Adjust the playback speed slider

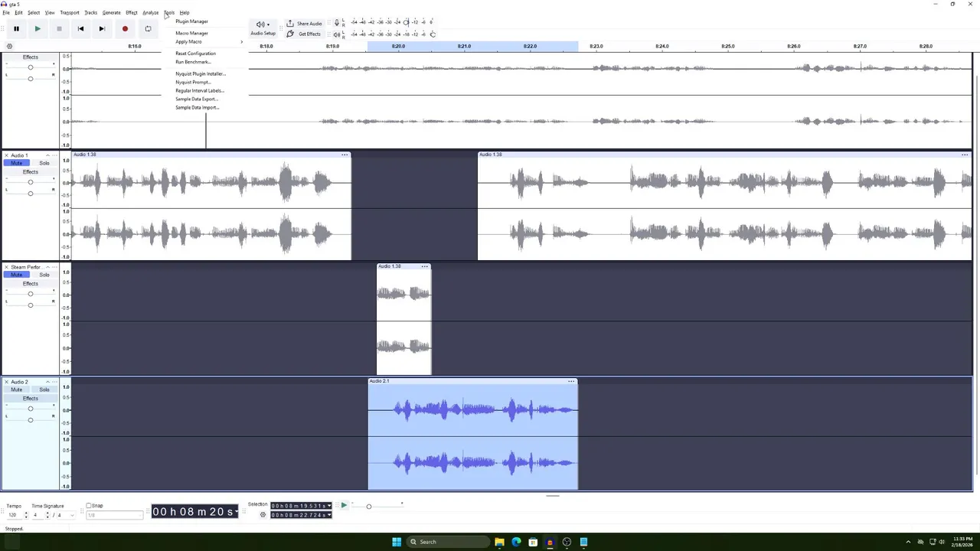tap(368, 506)
